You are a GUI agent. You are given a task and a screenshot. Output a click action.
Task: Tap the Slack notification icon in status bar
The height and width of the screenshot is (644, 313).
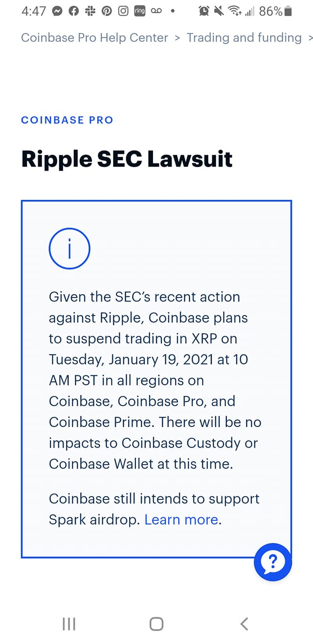pyautogui.click(x=90, y=11)
